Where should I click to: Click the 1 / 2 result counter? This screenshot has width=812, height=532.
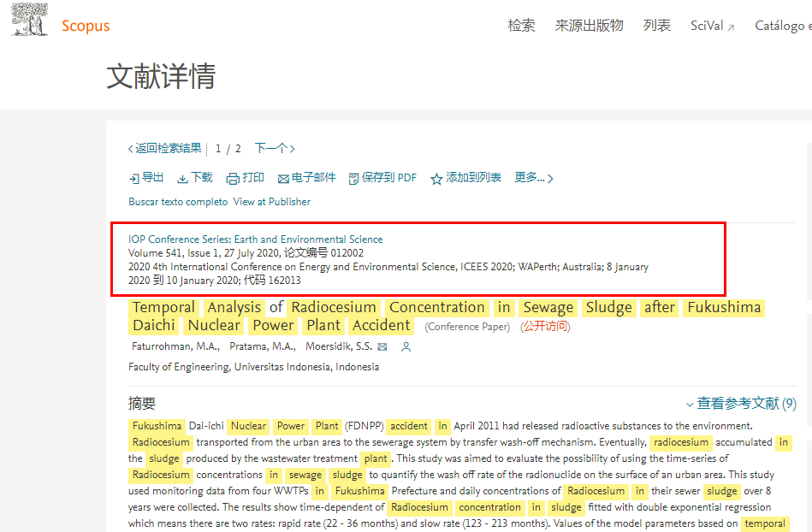228,149
